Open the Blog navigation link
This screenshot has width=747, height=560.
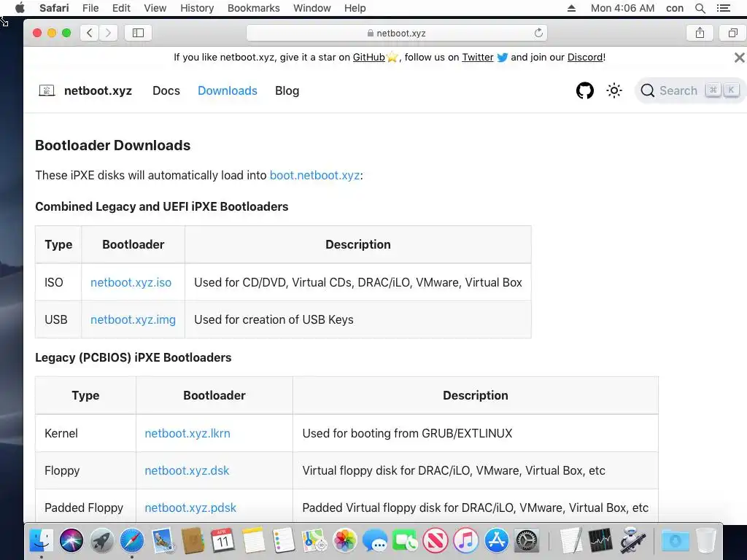(287, 90)
